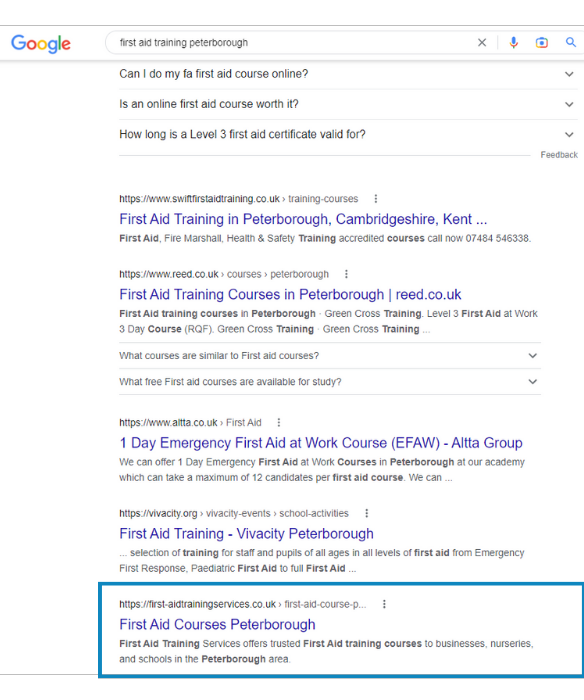Expand Level 3 first aid certificate question

pos(348,134)
